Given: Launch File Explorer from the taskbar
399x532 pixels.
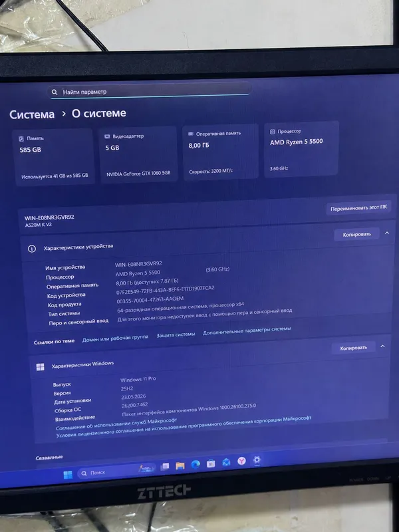Looking at the screenshot, I should click(x=180, y=465).
